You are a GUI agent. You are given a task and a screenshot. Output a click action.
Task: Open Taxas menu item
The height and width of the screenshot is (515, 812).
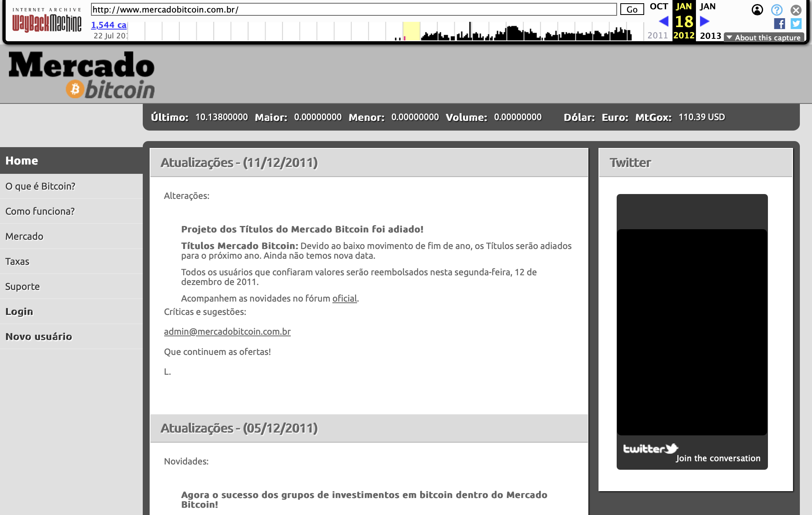click(x=71, y=262)
